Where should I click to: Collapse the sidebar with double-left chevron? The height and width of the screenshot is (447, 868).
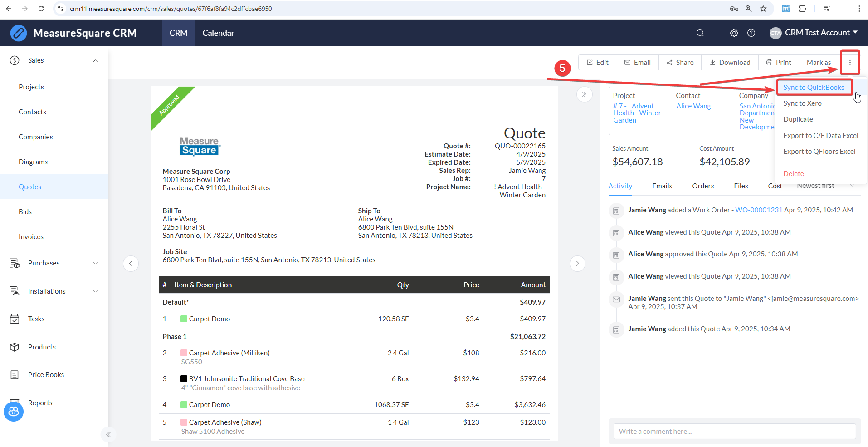pos(108,434)
